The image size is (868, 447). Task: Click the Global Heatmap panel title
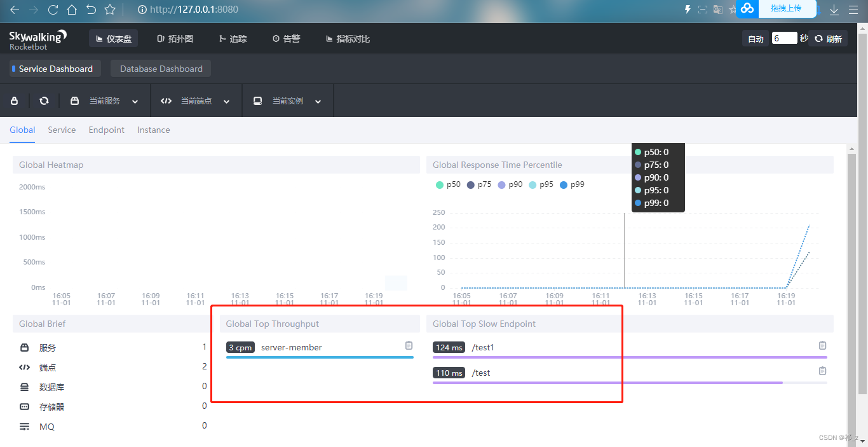point(51,165)
